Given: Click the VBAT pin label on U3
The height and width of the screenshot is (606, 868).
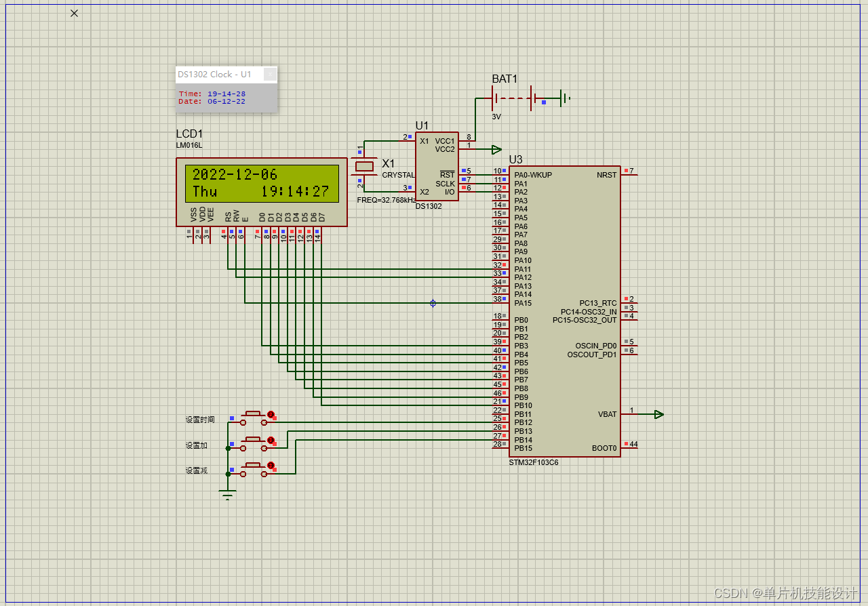Looking at the screenshot, I should pos(608,414).
